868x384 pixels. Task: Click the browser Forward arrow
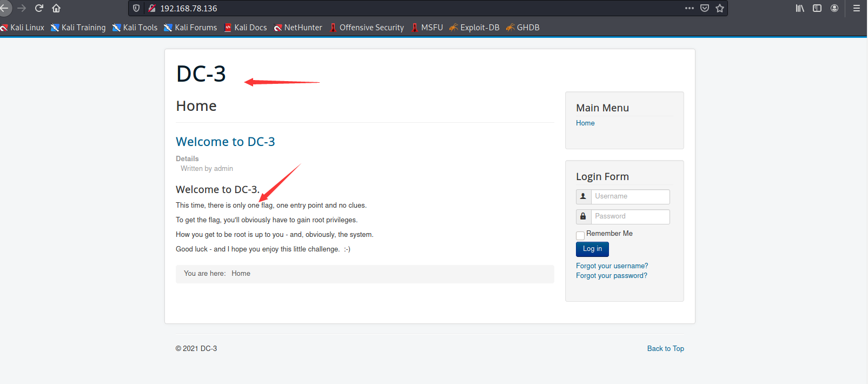pos(22,8)
